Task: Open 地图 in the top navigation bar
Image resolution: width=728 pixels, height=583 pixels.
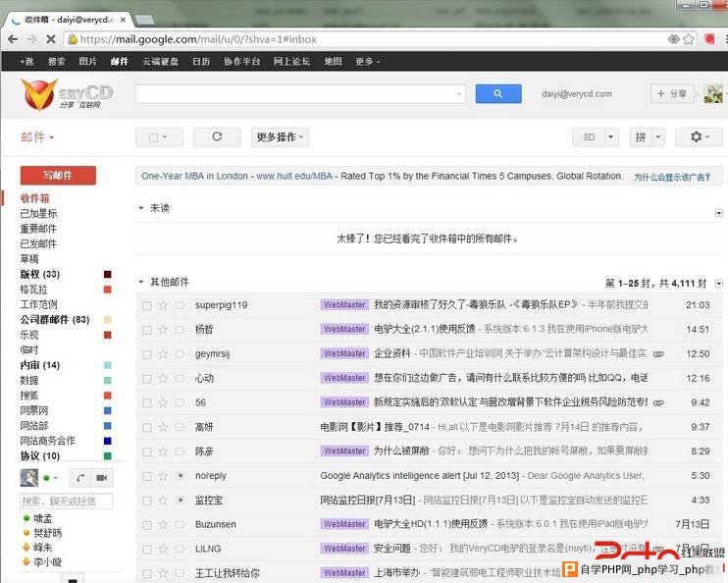Action: (x=333, y=61)
